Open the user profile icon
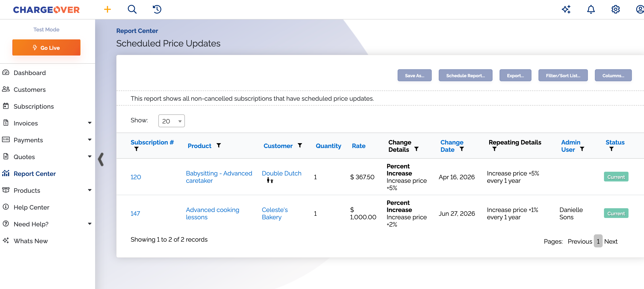Image resolution: width=644 pixels, height=289 pixels. click(x=640, y=10)
